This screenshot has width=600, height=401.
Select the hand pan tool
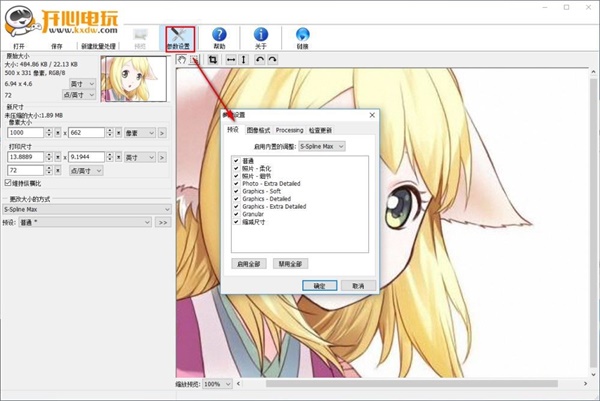(x=182, y=61)
